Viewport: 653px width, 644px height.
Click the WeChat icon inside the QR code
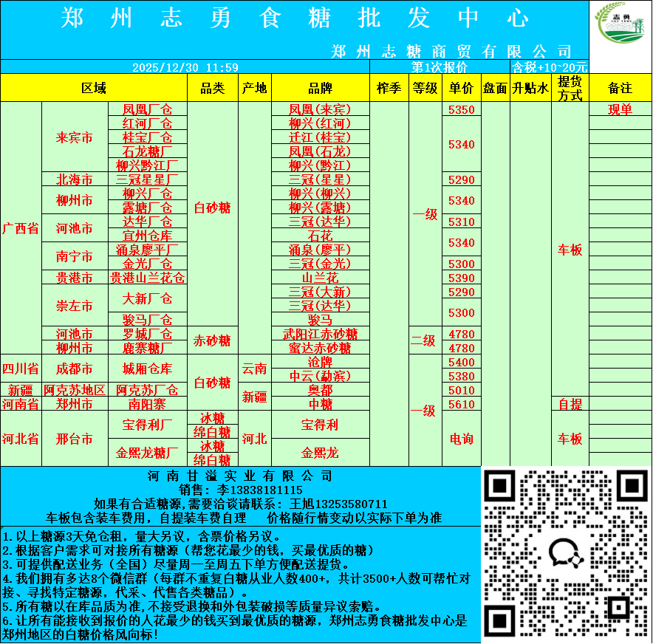click(x=564, y=552)
